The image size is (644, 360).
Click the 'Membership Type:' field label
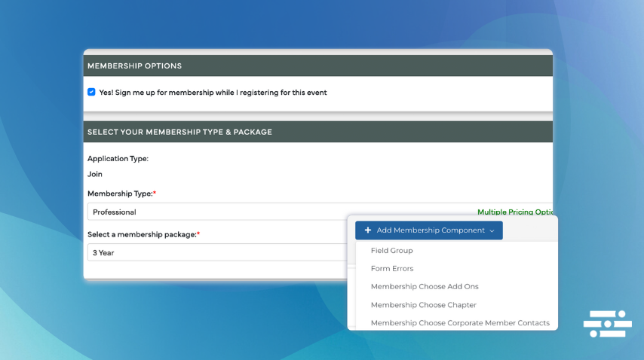pyautogui.click(x=121, y=194)
